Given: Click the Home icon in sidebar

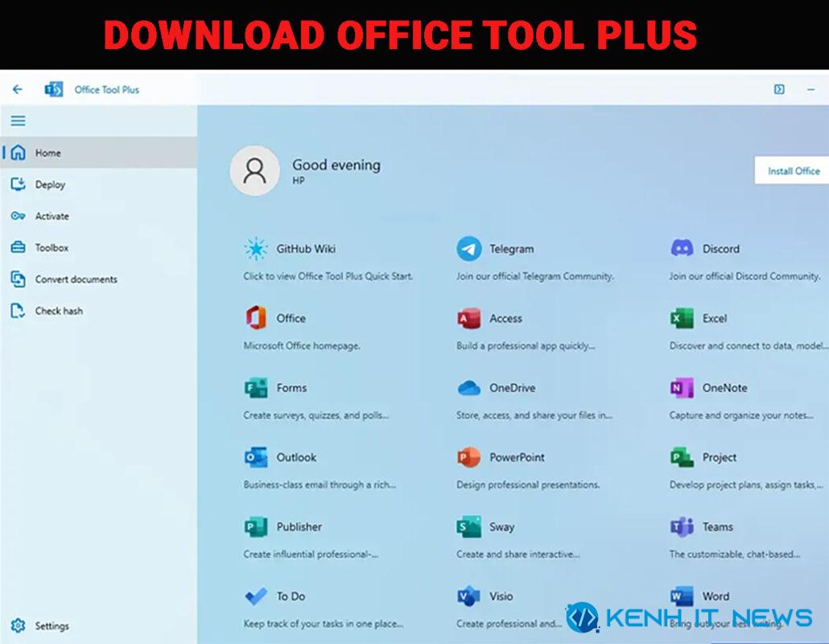Looking at the screenshot, I should pos(18,152).
